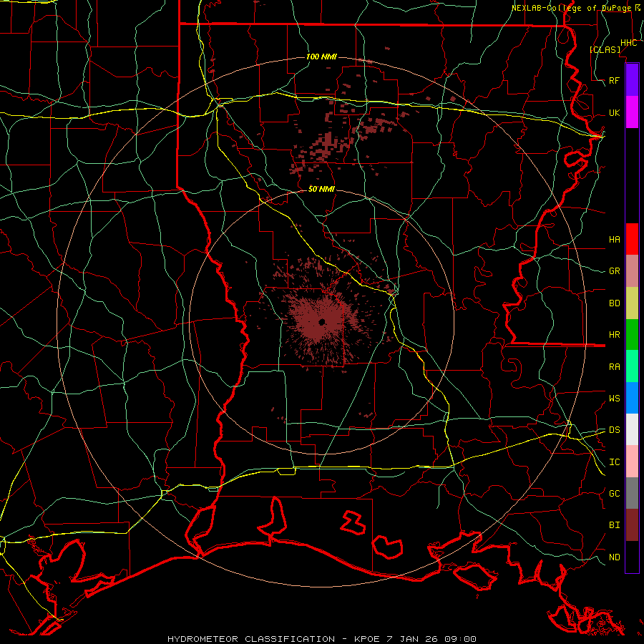Click the WS blue legend color block
The height and width of the screenshot is (644, 644).
coord(632,398)
